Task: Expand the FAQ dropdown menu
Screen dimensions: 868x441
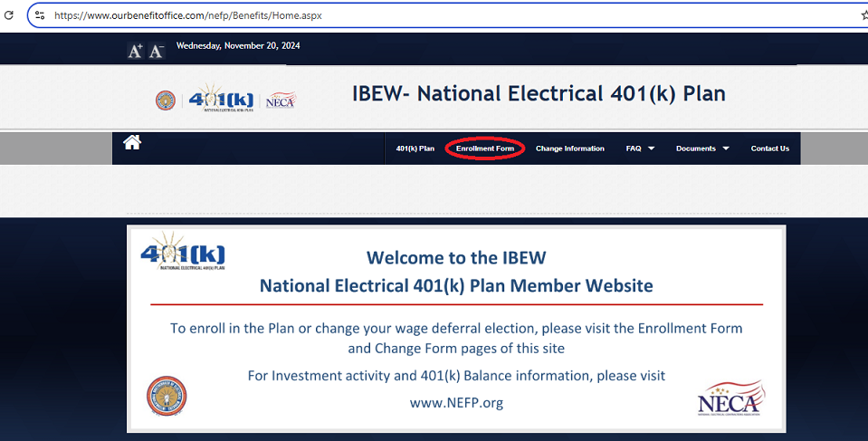Action: pyautogui.click(x=640, y=149)
